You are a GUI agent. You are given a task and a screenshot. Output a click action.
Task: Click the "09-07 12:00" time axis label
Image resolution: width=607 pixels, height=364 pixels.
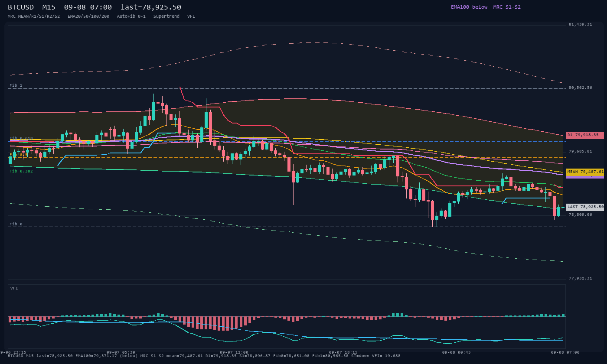[x=234, y=352]
